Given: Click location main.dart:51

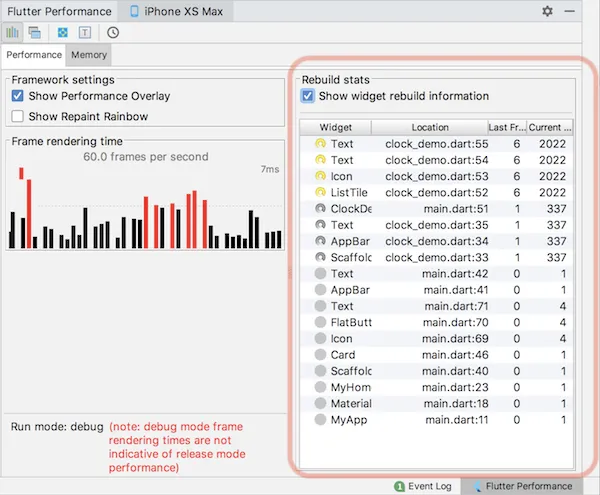Looking at the screenshot, I should click(456, 208).
